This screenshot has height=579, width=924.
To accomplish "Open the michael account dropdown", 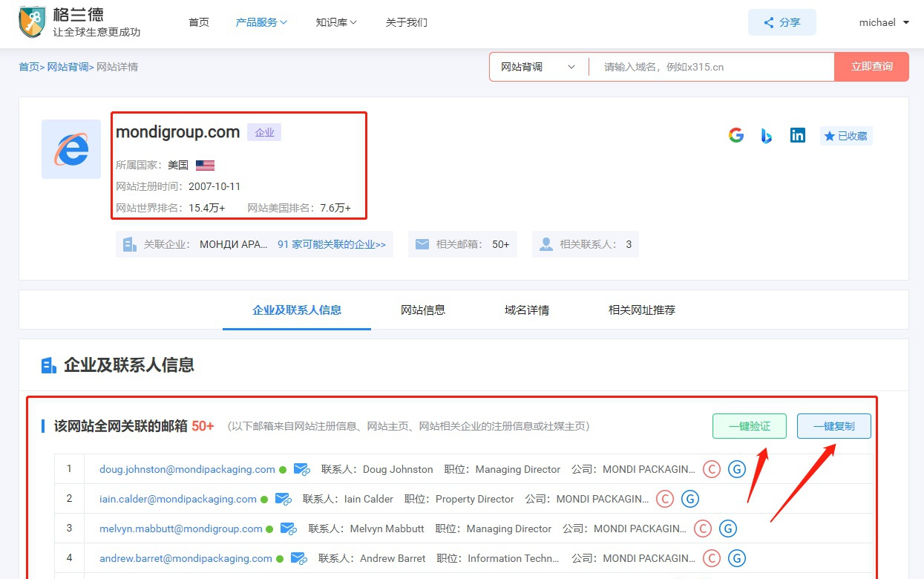I will coord(885,22).
